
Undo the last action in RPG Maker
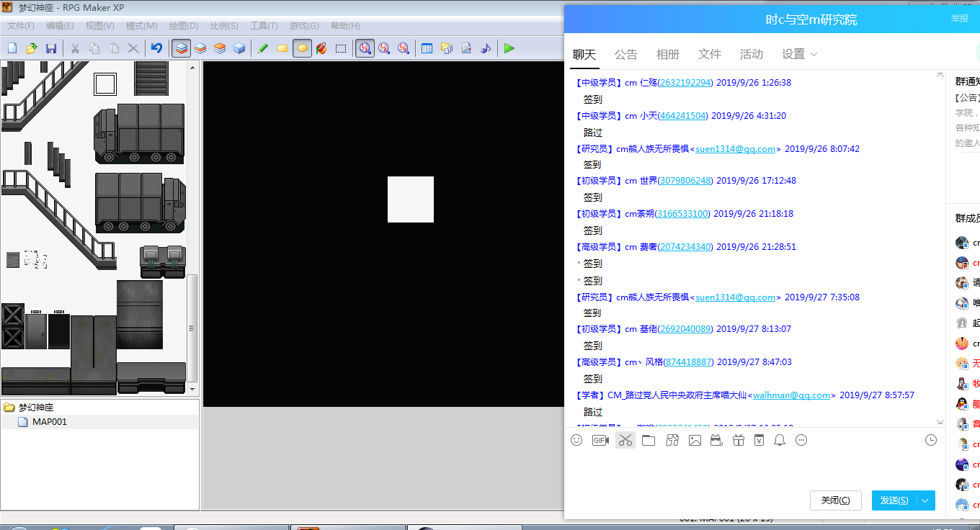156,48
